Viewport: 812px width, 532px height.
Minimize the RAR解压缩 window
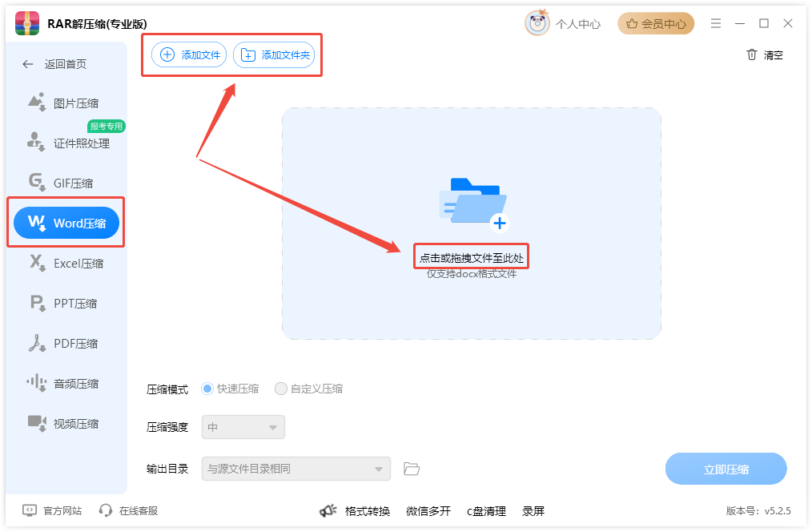(739, 23)
